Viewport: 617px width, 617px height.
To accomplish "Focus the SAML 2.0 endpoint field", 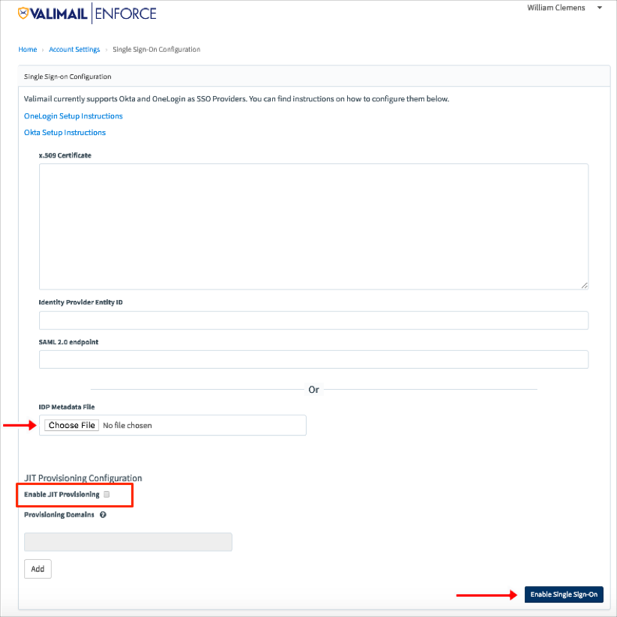I will [x=313, y=359].
